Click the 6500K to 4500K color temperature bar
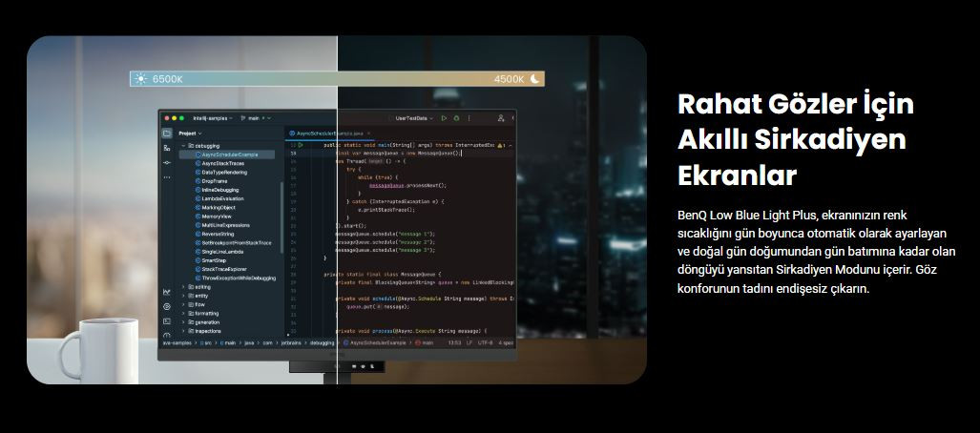Image resolution: width=980 pixels, height=433 pixels. coord(338,79)
